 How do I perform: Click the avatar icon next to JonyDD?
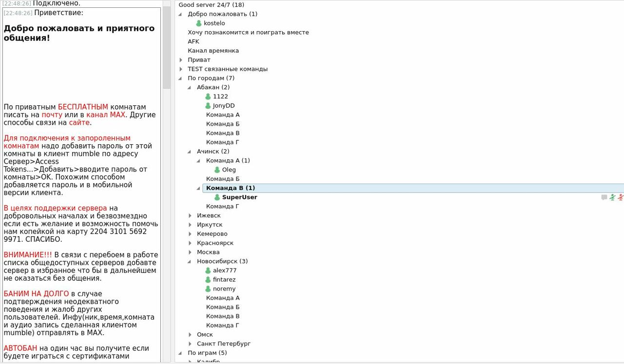(x=208, y=106)
